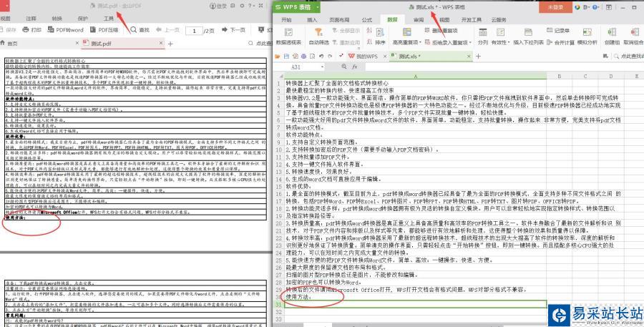This screenshot has width=644, height=327.
Task: Switch to the 开始 ribbon tab
Action: (286, 20)
